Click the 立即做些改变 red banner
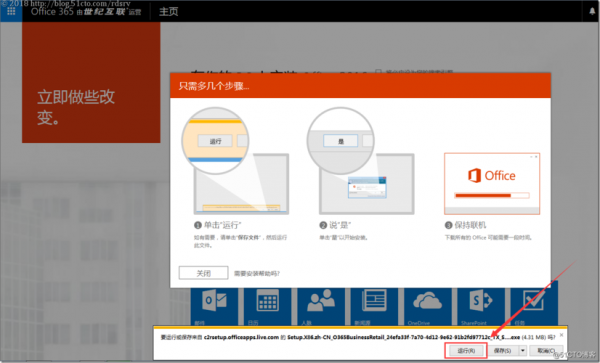Image resolution: width=600 pixels, height=363 pixels. pyautogui.click(x=91, y=82)
